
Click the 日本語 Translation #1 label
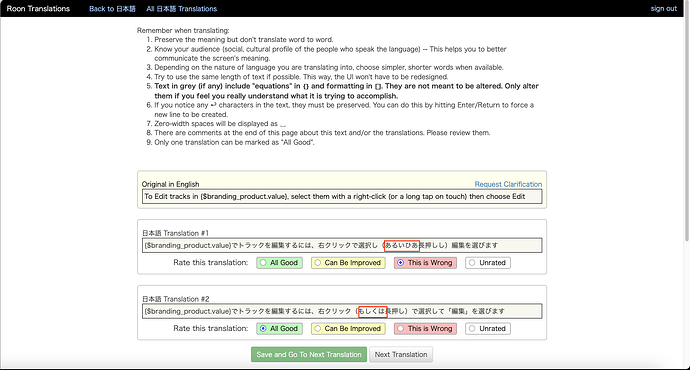click(x=175, y=233)
